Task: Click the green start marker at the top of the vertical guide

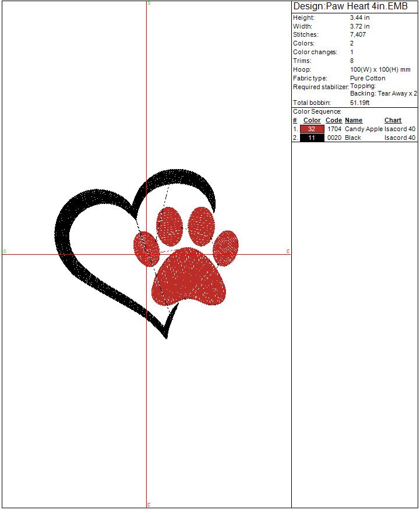Action: pyautogui.click(x=149, y=3)
